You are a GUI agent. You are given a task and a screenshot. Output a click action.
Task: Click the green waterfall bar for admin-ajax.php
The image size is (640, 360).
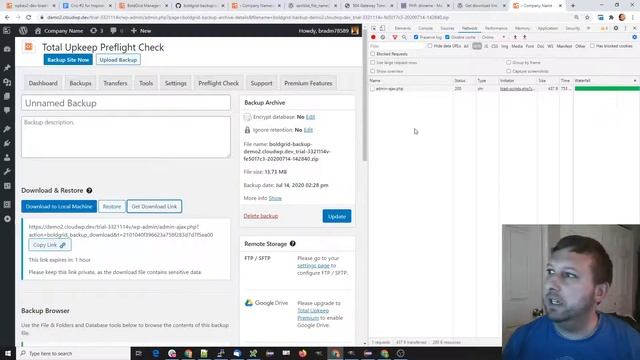tap(607, 89)
